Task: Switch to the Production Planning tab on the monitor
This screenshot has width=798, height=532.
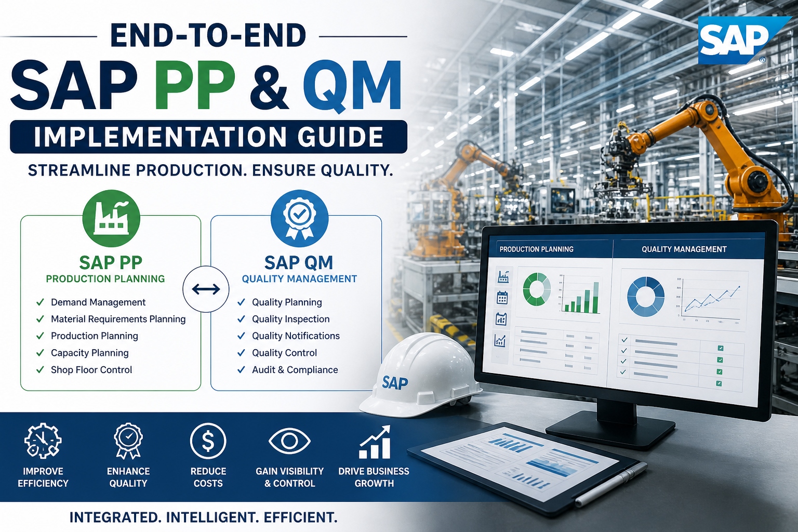Action: coord(537,249)
